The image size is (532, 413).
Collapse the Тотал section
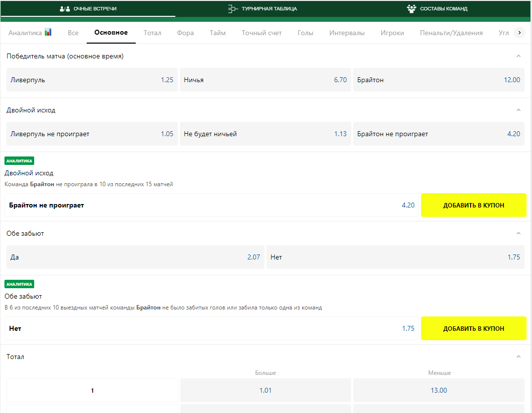[519, 357]
